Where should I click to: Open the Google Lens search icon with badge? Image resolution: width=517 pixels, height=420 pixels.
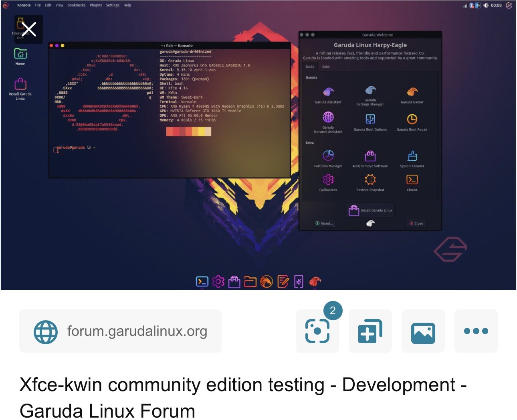point(317,331)
